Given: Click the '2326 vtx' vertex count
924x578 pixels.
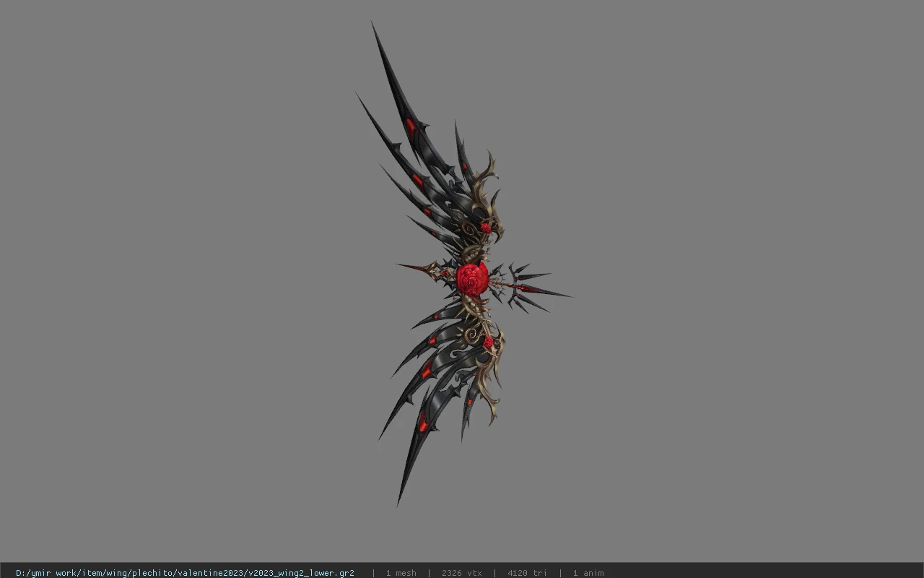Looking at the screenshot, I should (x=462, y=573).
